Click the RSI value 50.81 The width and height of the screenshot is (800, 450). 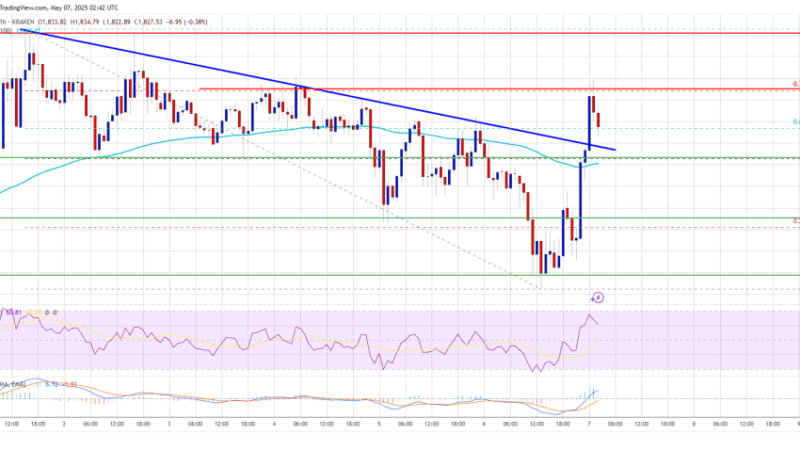[x=14, y=312]
